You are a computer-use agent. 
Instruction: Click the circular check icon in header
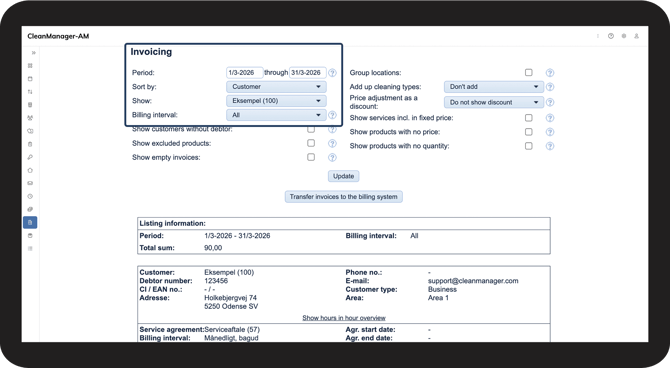pos(611,36)
